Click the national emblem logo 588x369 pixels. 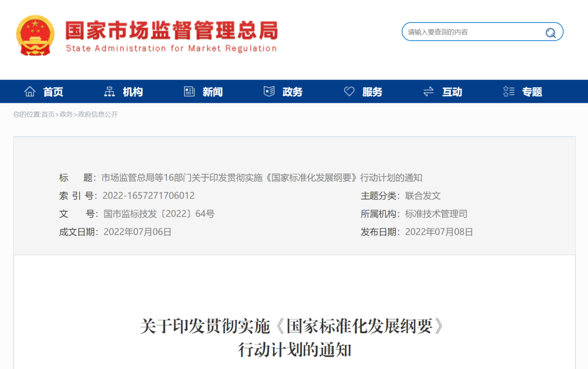point(35,35)
